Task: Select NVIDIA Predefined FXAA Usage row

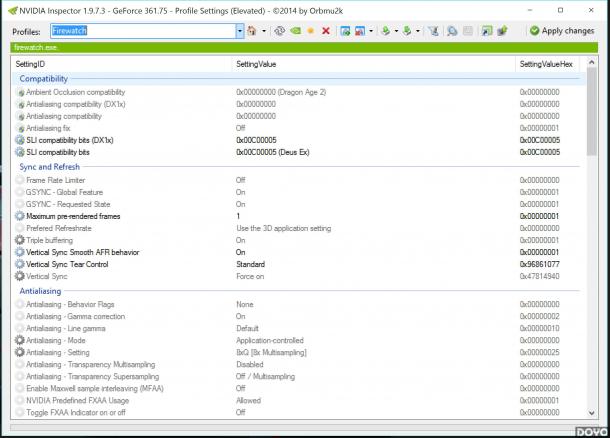Action: (299, 401)
